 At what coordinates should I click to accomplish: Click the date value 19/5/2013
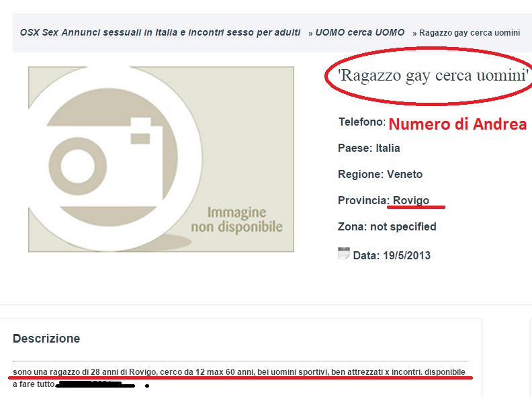404,255
